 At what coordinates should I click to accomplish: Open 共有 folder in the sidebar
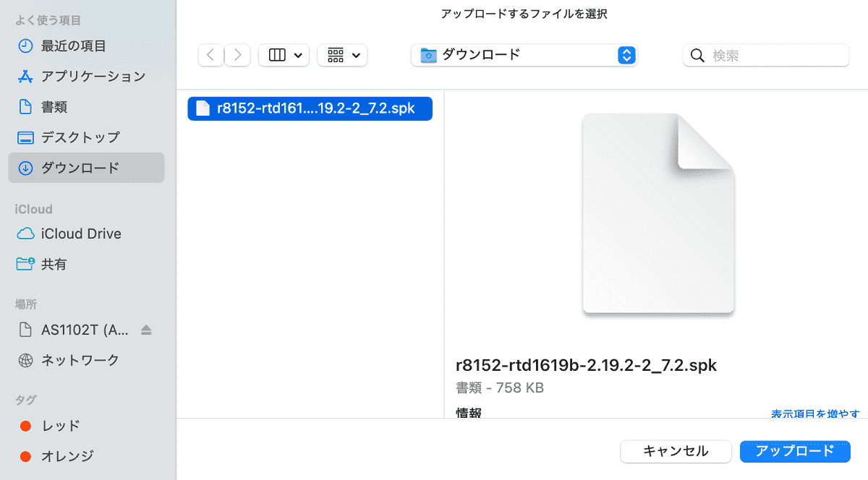pyautogui.click(x=87, y=264)
